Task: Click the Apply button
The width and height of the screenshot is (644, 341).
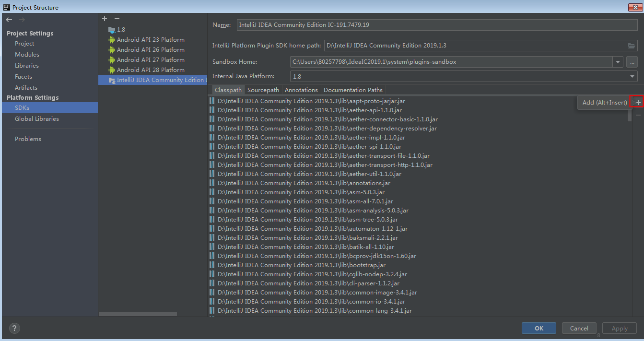Action: [619, 328]
